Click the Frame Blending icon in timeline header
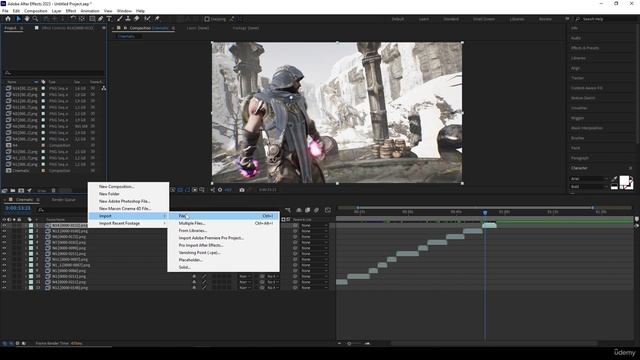This screenshot has height=360, width=640. tap(307, 210)
